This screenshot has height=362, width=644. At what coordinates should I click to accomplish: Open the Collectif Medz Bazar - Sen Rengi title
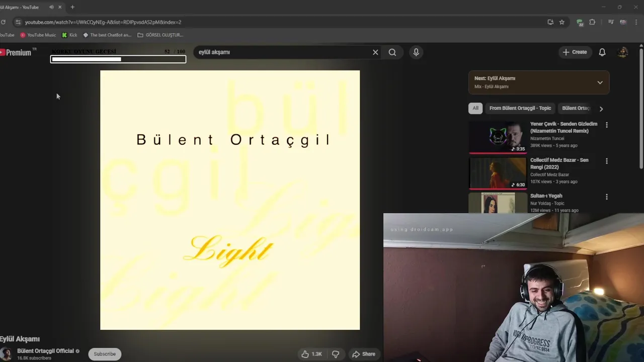[x=559, y=163]
